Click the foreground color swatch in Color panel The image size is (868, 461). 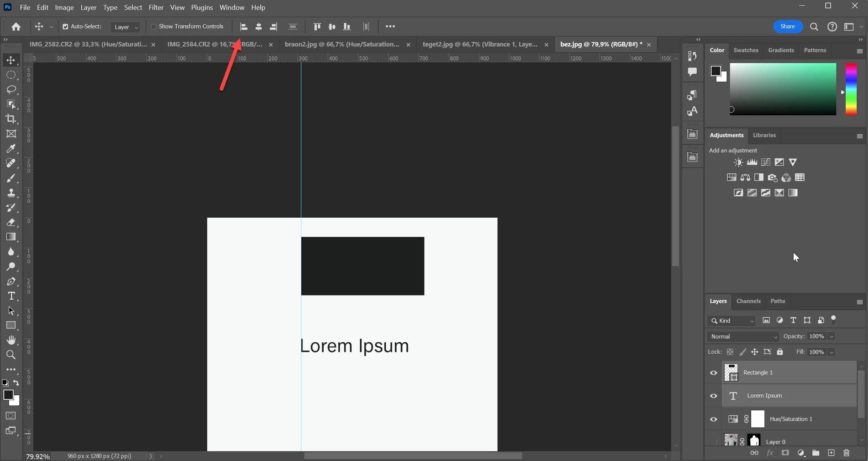click(715, 71)
